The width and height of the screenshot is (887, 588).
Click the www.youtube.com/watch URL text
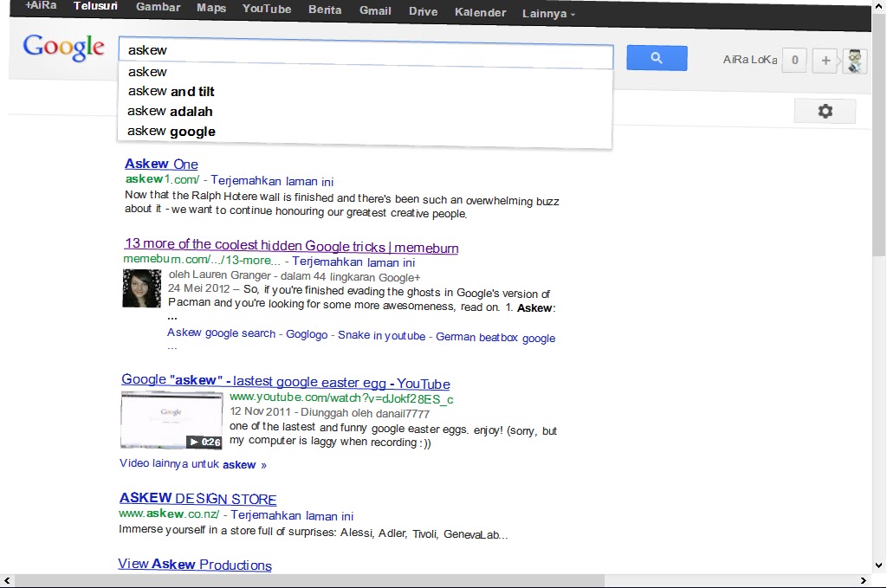(341, 398)
